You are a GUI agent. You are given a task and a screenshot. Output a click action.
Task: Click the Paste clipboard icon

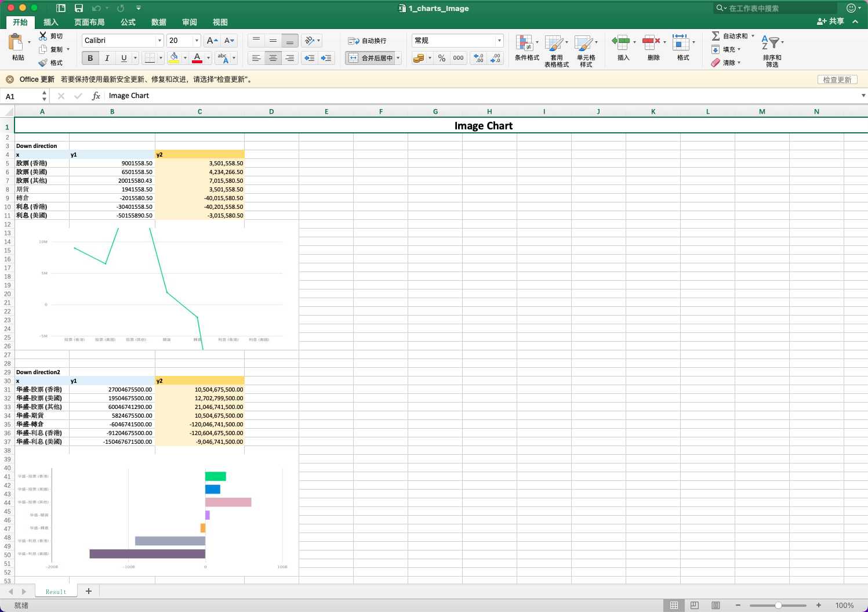coord(16,42)
